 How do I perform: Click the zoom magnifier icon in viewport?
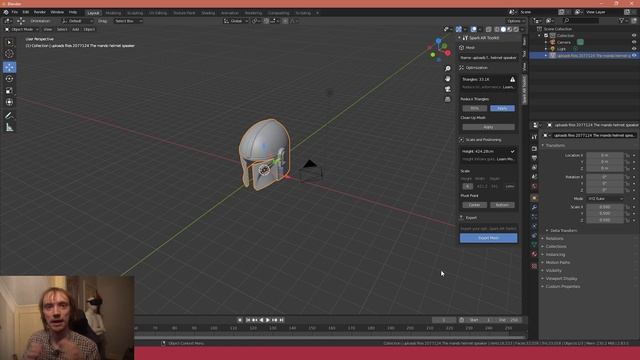tap(448, 68)
